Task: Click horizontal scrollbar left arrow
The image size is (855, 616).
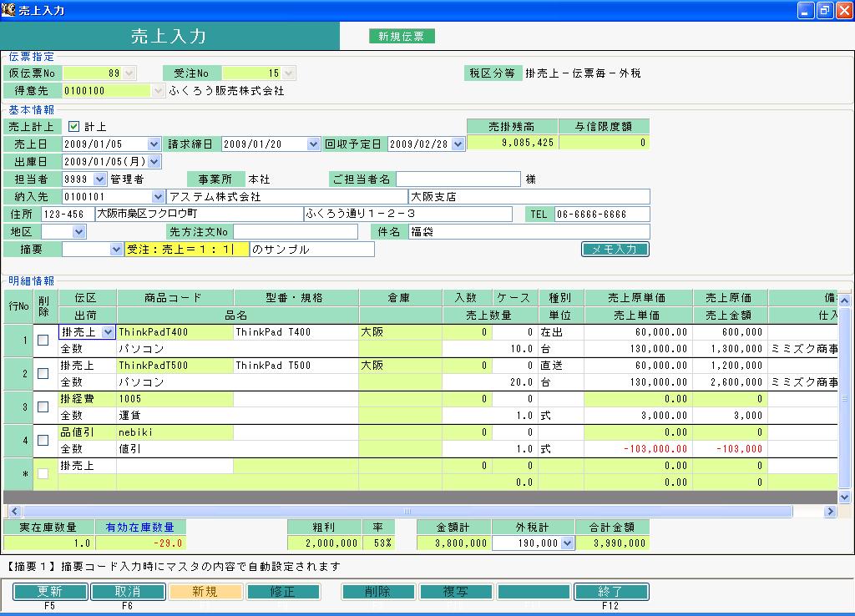Action: [x=15, y=512]
